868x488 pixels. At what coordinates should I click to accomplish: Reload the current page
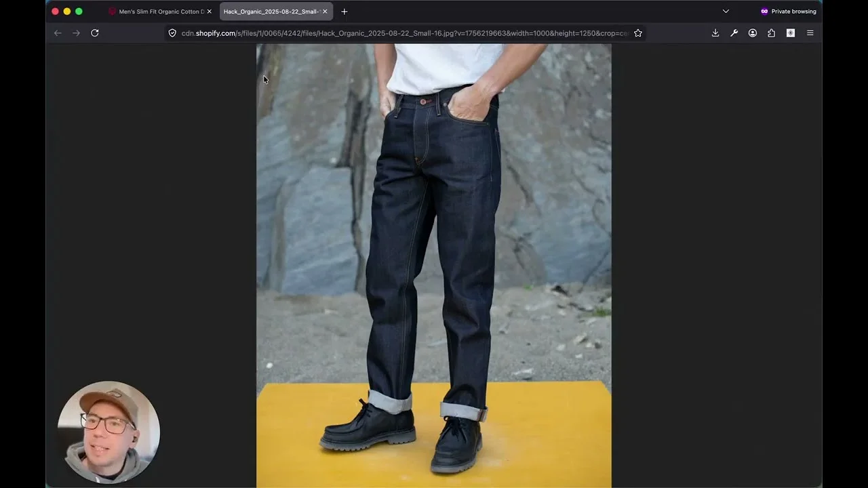95,33
